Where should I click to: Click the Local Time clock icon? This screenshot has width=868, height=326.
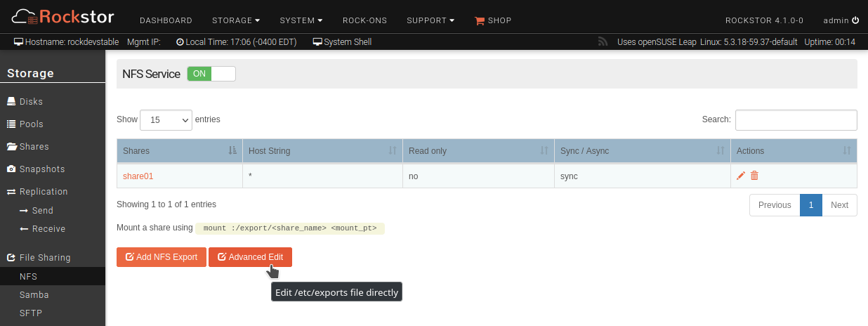click(180, 42)
